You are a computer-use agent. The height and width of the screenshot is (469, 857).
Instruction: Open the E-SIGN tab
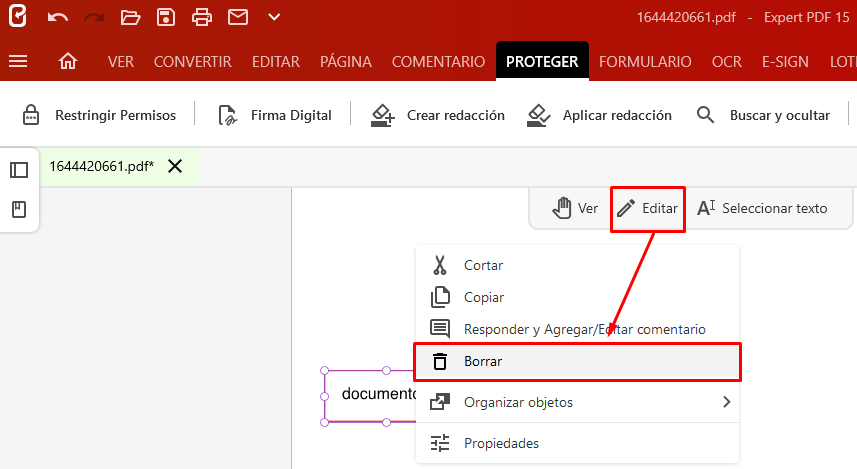tap(785, 62)
